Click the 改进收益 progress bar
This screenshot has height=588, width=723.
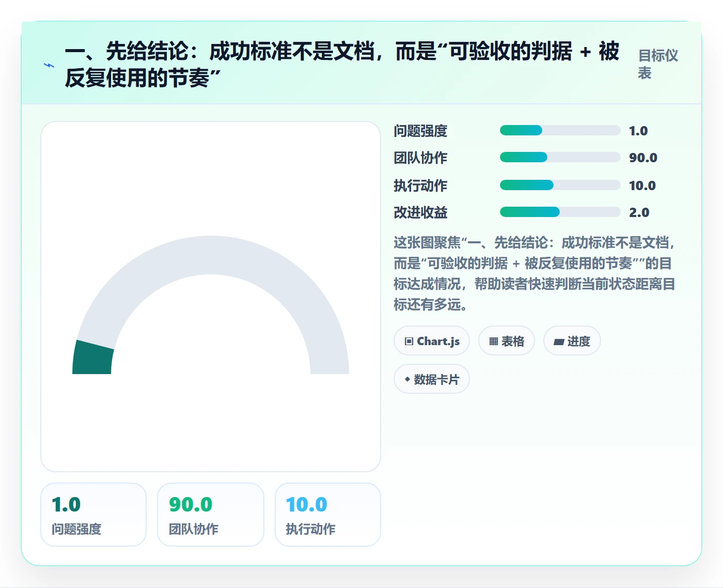coord(560,212)
